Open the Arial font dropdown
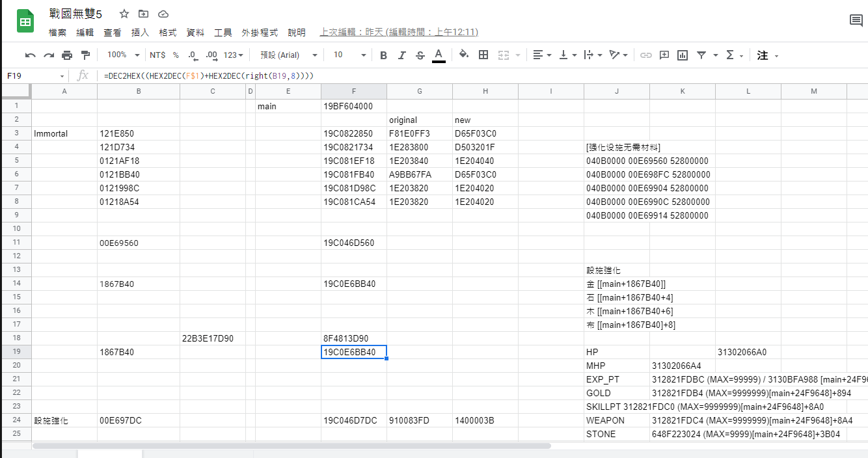Screen dimensions: 868x458 [289, 55]
